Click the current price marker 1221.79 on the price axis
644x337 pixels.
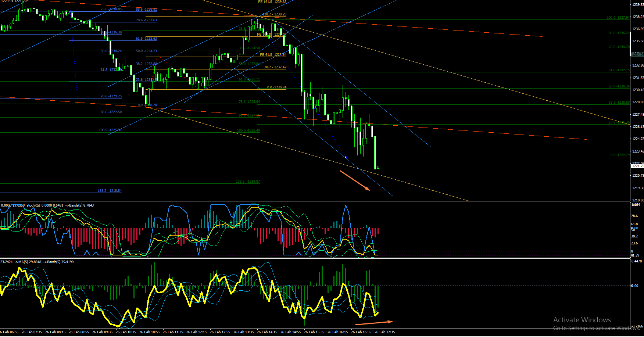(637, 166)
